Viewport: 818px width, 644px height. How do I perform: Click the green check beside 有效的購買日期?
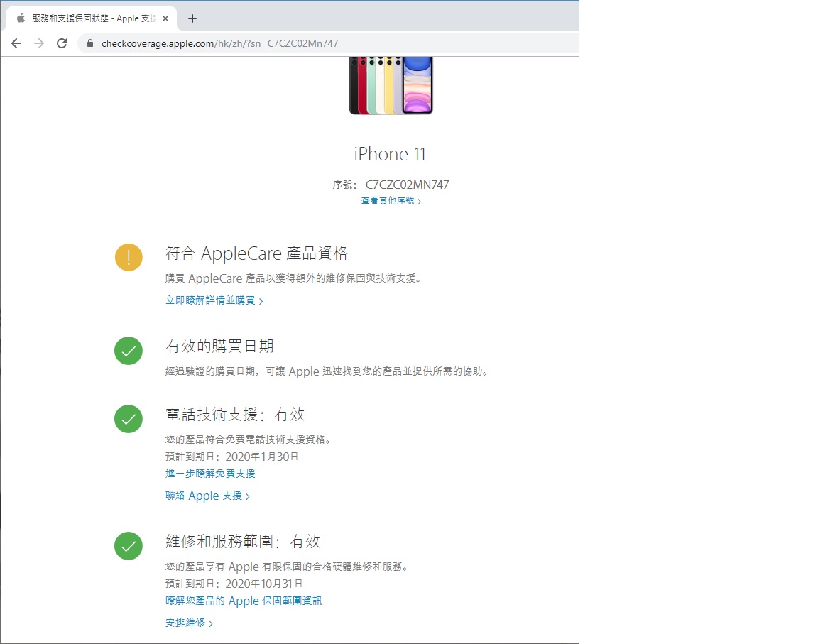pos(129,351)
